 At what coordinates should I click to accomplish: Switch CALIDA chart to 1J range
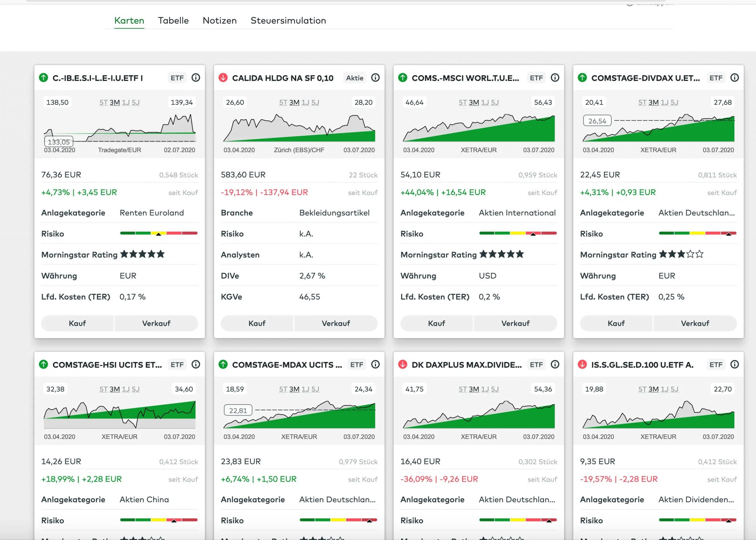(x=305, y=102)
